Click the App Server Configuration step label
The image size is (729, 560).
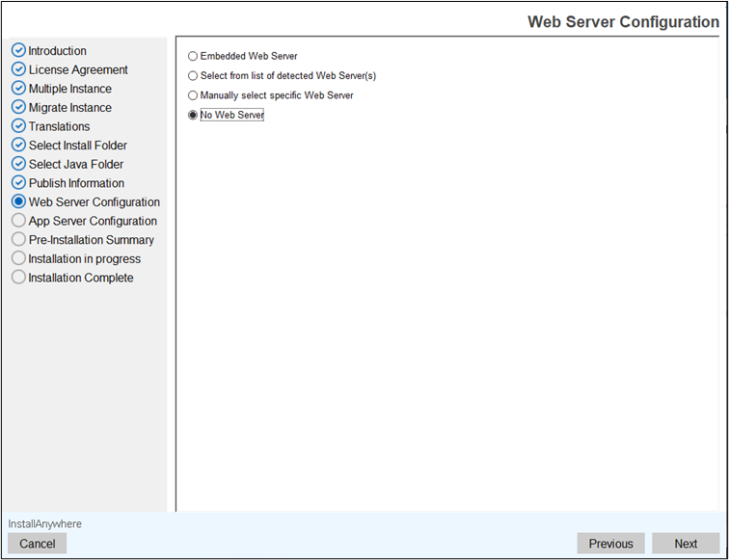pos(93,221)
